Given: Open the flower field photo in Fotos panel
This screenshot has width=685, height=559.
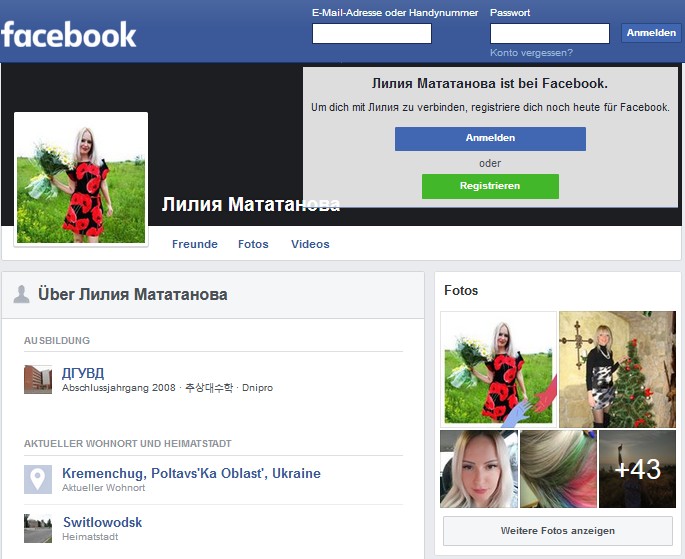Looking at the screenshot, I should point(498,369).
